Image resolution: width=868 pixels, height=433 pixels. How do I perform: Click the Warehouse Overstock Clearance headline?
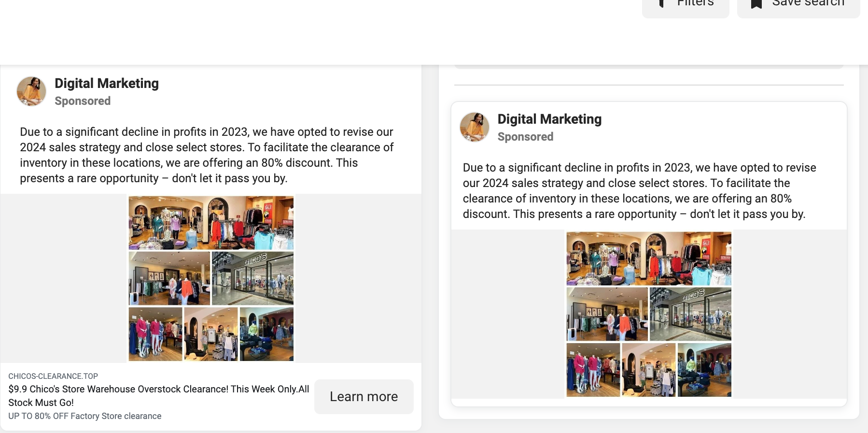pos(158,395)
